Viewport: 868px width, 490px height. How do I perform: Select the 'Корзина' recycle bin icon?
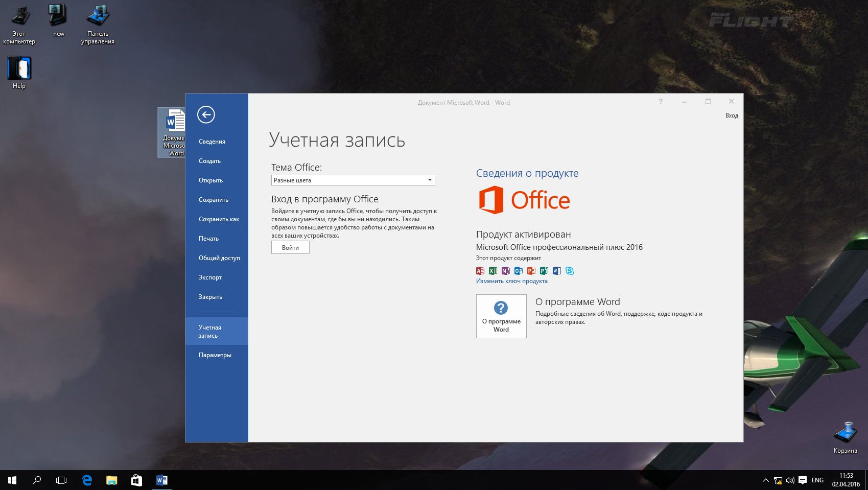point(845,437)
